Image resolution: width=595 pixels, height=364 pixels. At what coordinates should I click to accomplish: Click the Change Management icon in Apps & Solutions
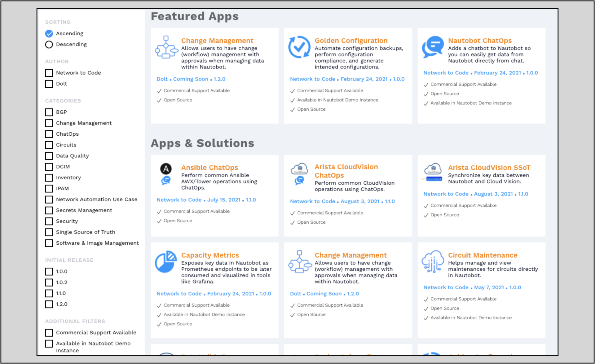tap(300, 262)
